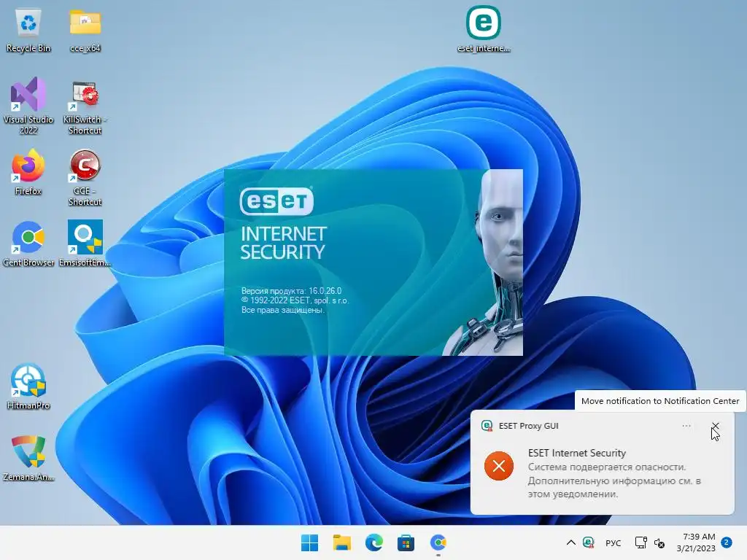Show hidden tray icons chevron

point(570,542)
